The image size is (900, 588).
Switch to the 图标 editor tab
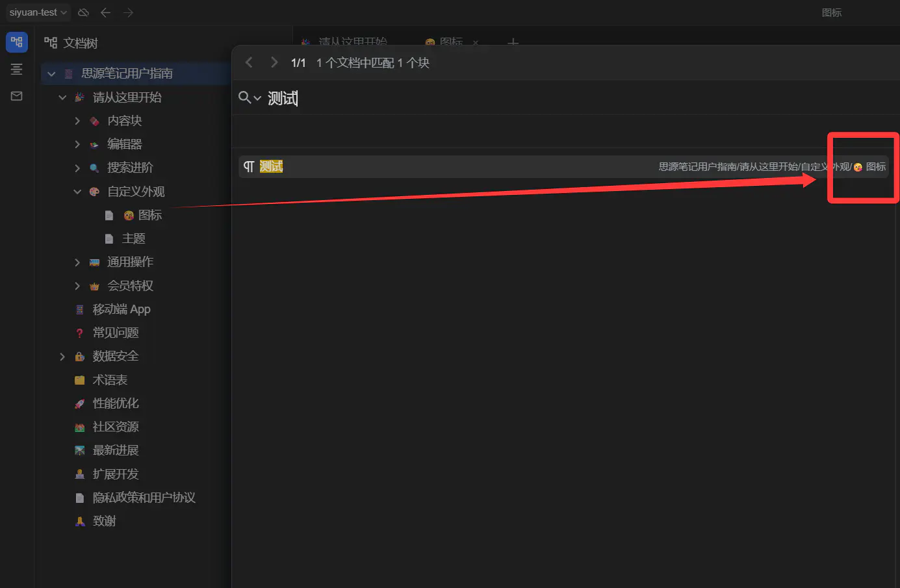[451, 42]
